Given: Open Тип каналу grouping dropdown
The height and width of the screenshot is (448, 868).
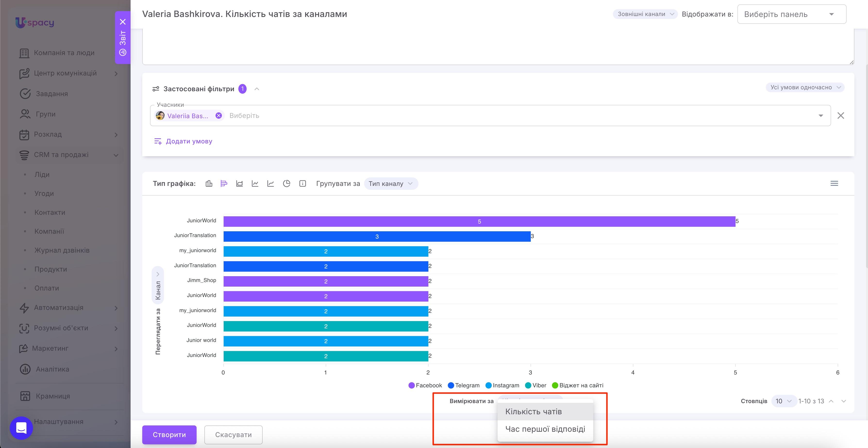Looking at the screenshot, I should 391,183.
